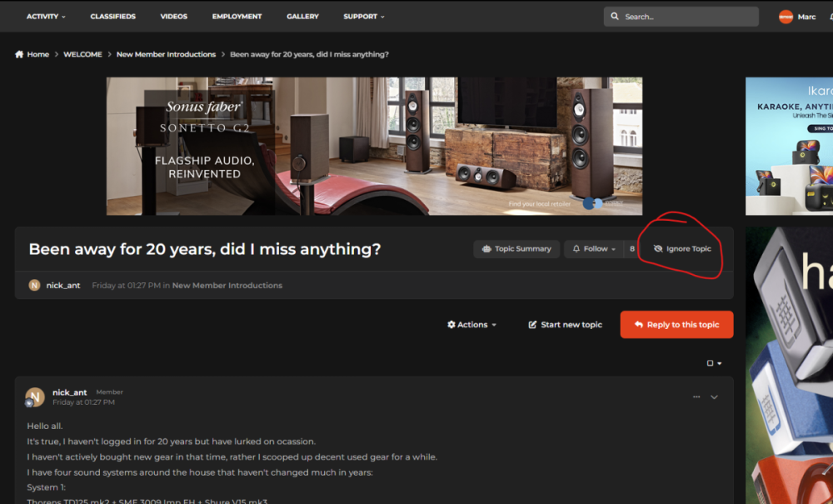Open the New Member Introductions breadcrumb link
Image resolution: width=833 pixels, height=504 pixels.
click(165, 54)
